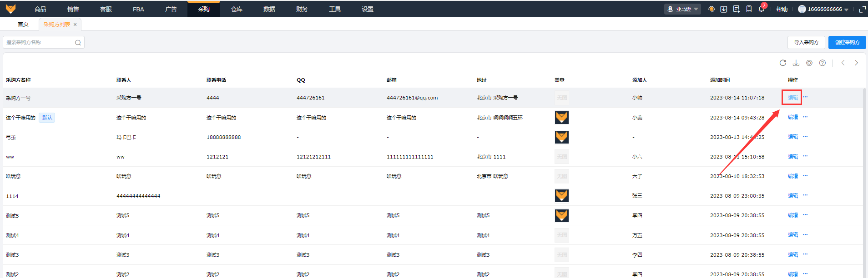Click the 采购方名称 column header
Image resolution: width=868 pixels, height=278 pixels.
point(18,80)
